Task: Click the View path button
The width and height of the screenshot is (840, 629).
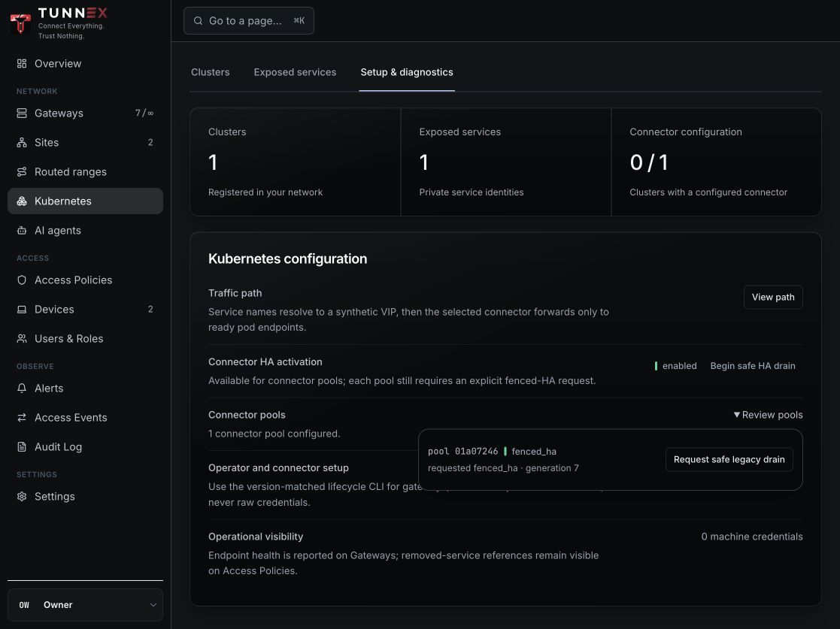Action: 773,297
